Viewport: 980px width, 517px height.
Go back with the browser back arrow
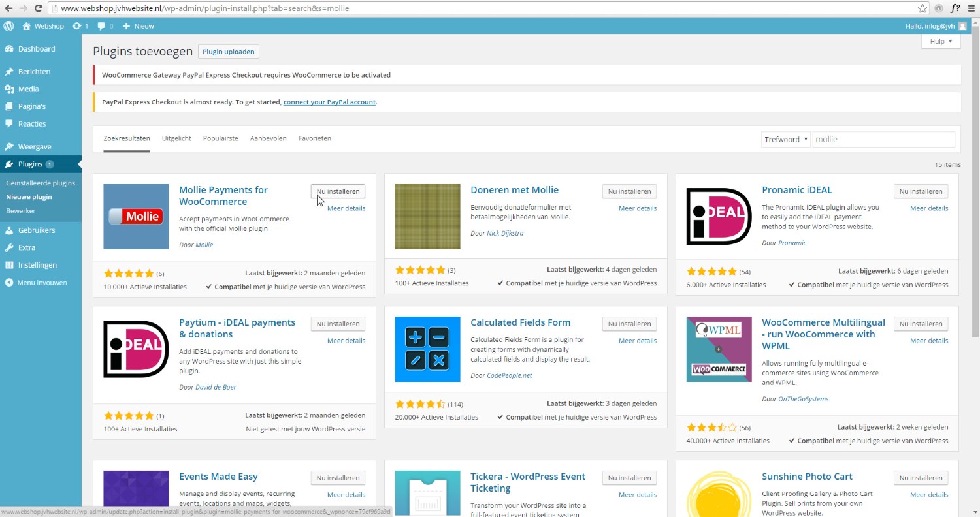8,8
